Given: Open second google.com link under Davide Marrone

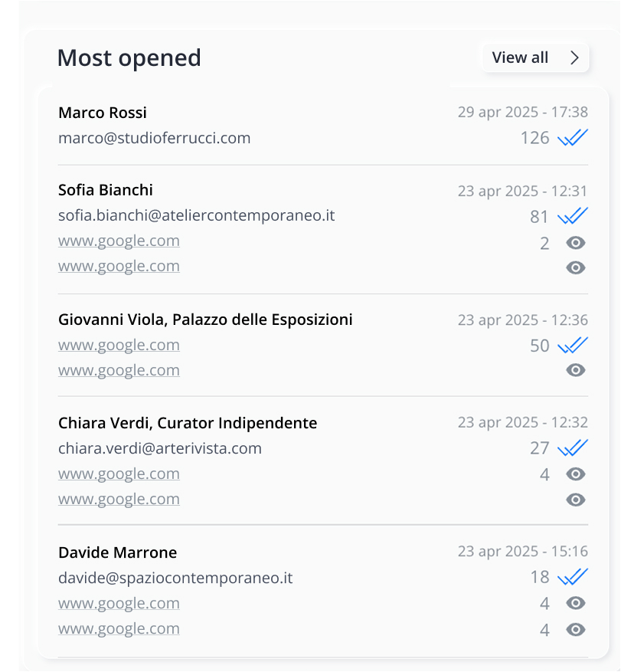Looking at the screenshot, I should 119,628.
